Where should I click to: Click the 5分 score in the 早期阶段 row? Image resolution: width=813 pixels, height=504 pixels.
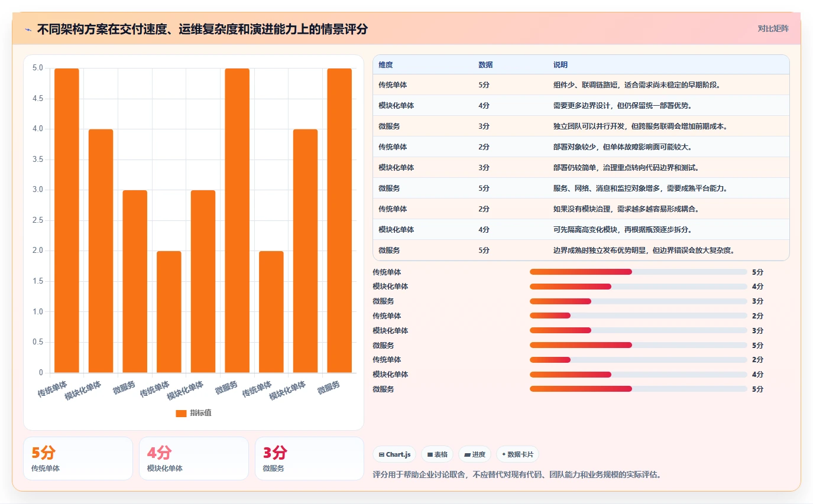pyautogui.click(x=484, y=85)
